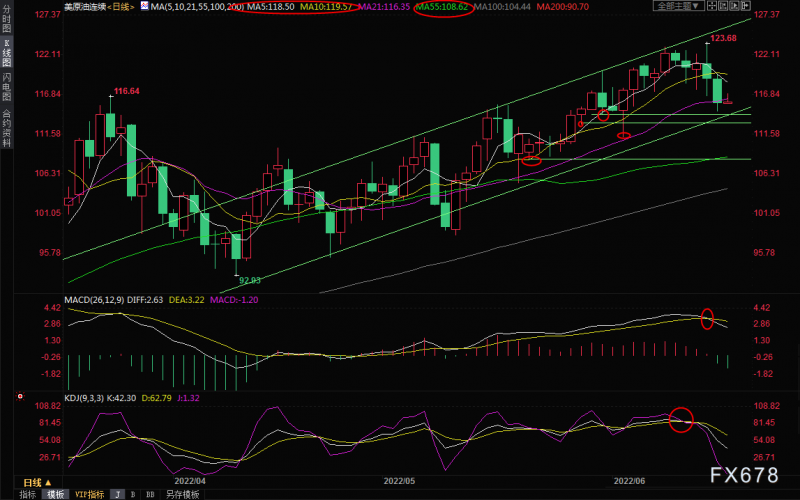The image size is (800, 500).
Task: Click the crosshair expand toolbar icon
Action: point(712,6)
